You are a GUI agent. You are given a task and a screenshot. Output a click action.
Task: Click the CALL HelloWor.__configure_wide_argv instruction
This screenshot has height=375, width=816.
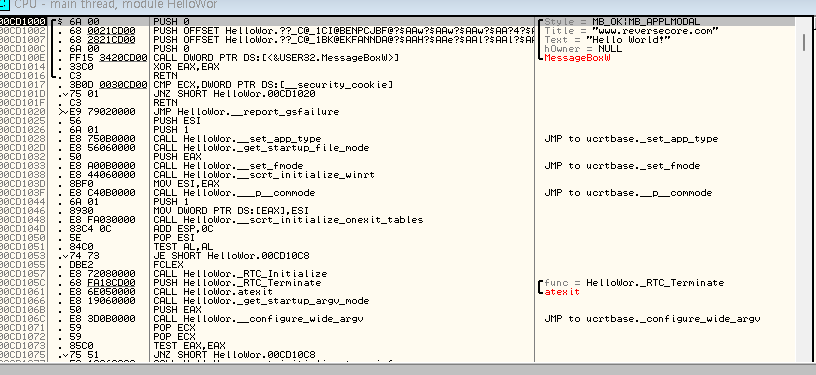[x=258, y=319]
